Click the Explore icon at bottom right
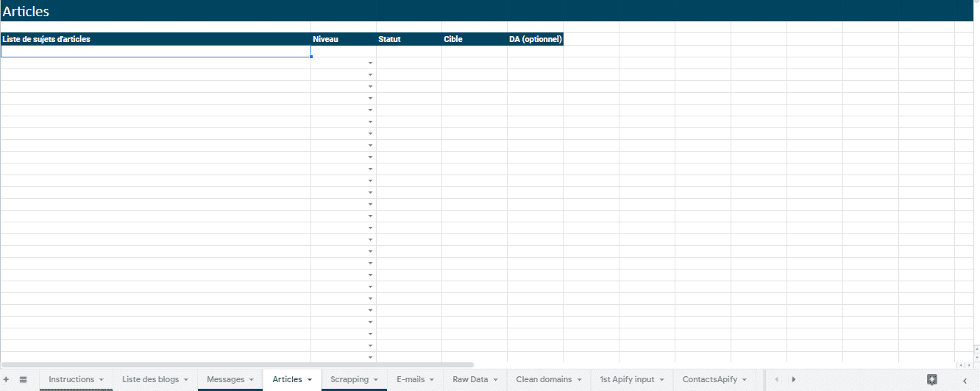 [931, 379]
